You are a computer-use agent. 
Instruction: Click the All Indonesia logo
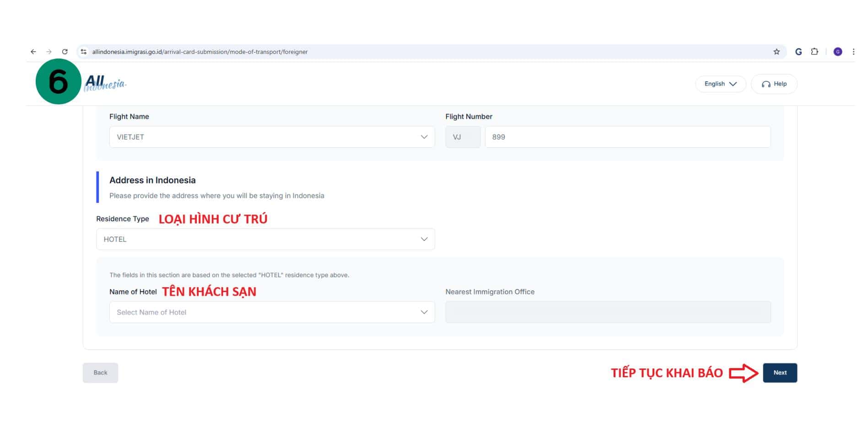105,84
